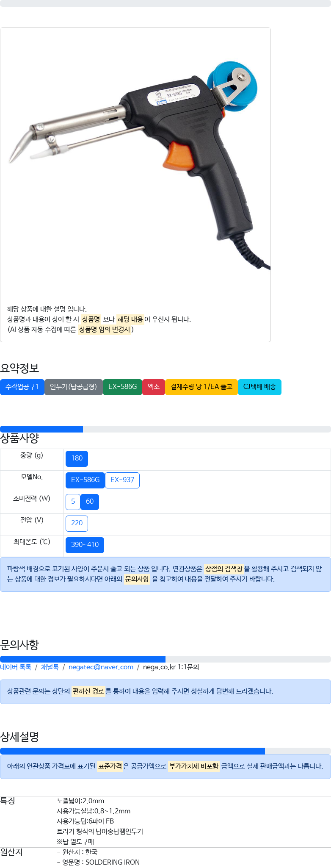331x868 pixels.
Task: Select the green EX-586G summary tag
Action: (122, 387)
